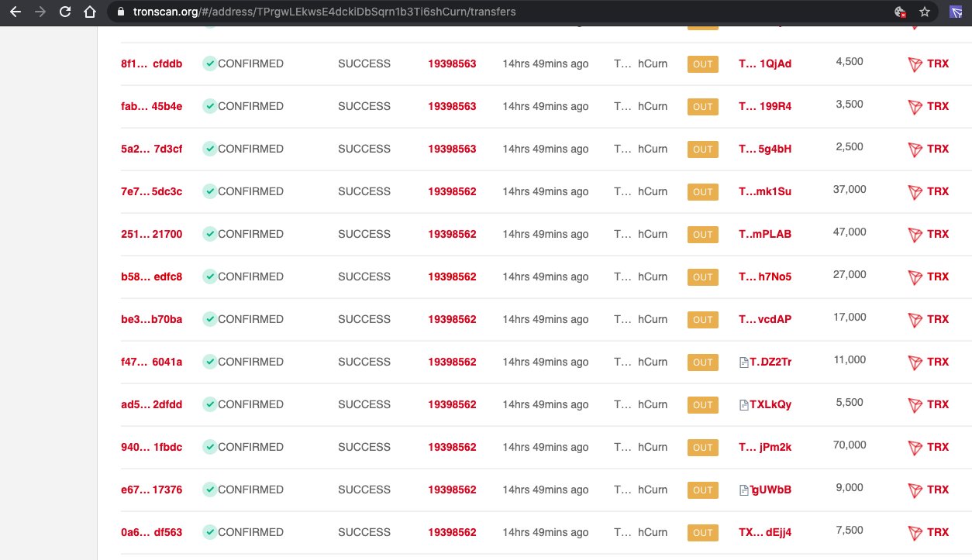Open block 19398562 in the 7e7…5dc3c row
This screenshot has height=560, width=972.
452,191
